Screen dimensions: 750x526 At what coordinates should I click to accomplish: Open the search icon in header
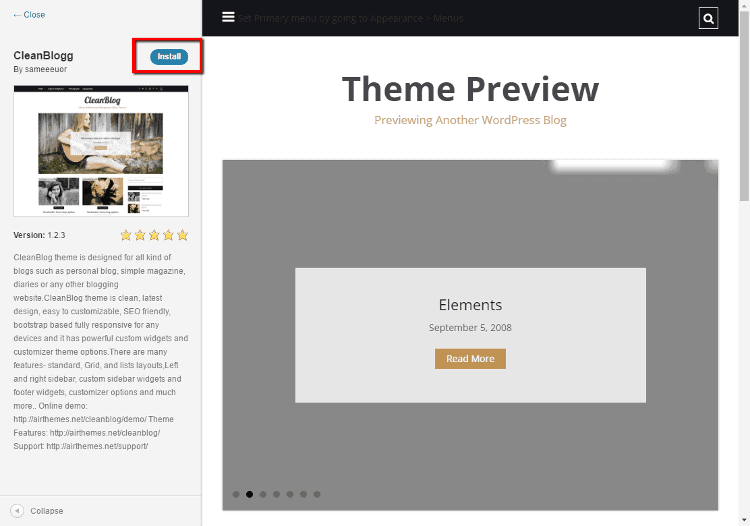pyautogui.click(x=708, y=18)
